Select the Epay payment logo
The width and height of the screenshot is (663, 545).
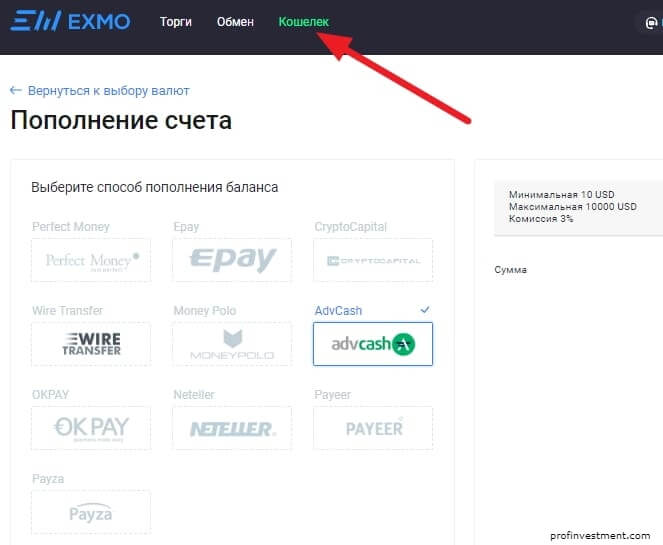232,260
